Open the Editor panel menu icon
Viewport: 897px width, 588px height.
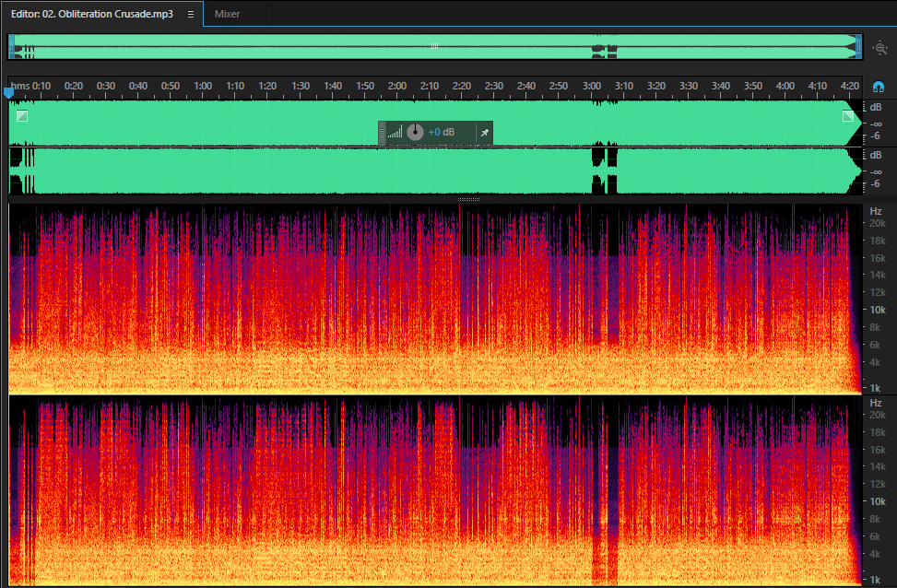[x=191, y=15]
